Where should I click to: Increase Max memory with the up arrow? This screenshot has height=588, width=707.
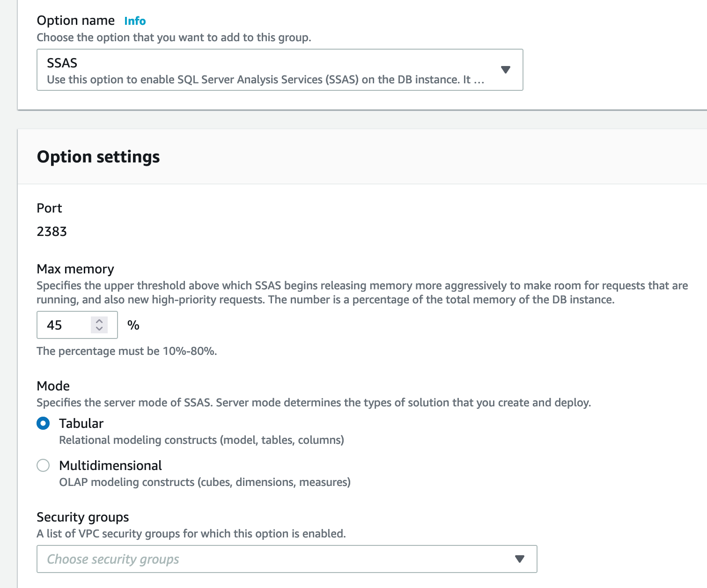pyautogui.click(x=99, y=321)
